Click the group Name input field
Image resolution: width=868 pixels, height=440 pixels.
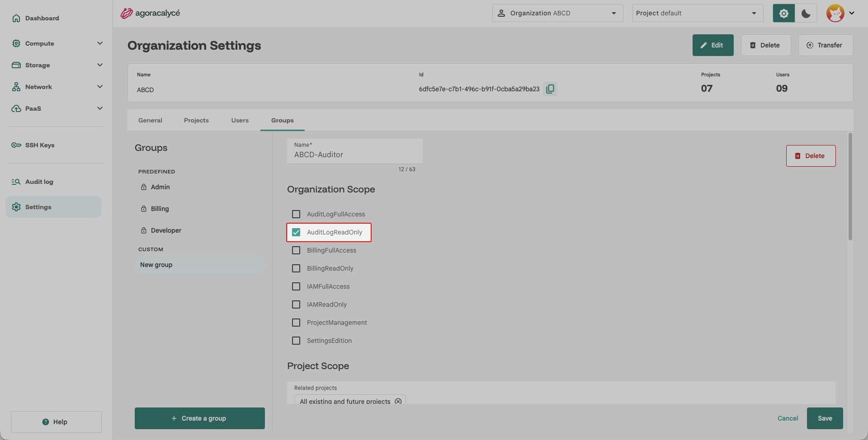(x=355, y=151)
